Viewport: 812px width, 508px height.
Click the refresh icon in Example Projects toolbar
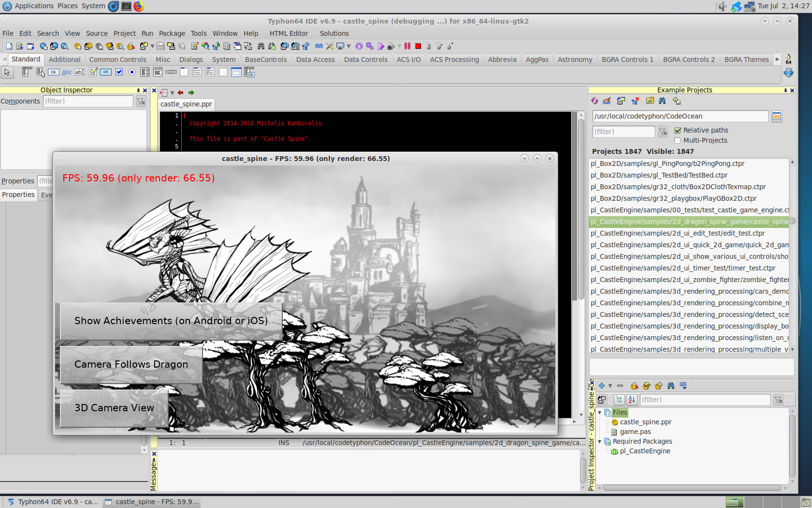594,101
